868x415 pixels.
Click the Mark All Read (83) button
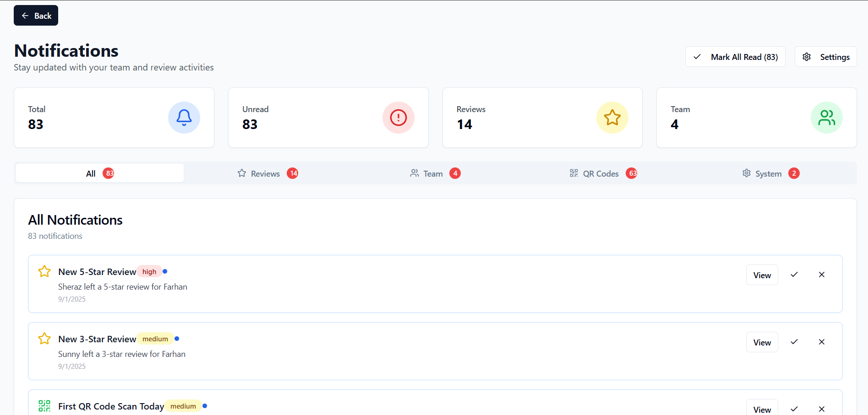tap(735, 57)
